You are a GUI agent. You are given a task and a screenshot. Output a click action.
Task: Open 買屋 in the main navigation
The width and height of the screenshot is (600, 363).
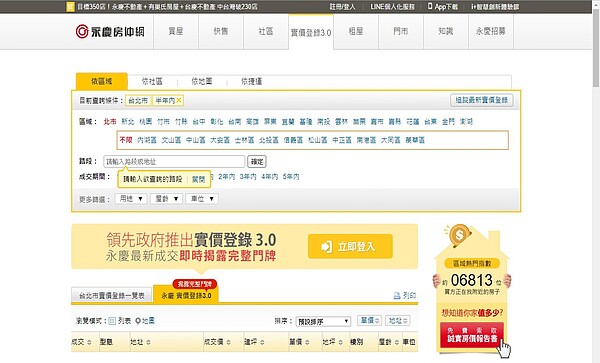[176, 31]
